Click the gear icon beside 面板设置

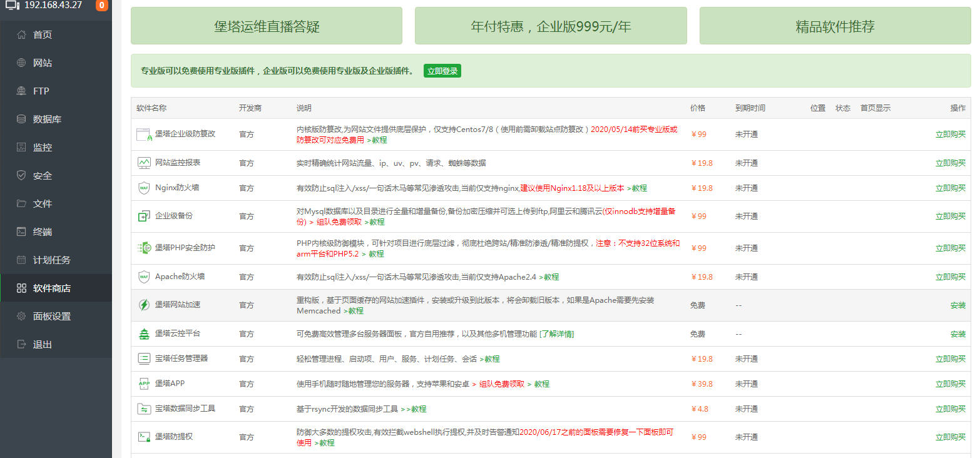[x=21, y=316]
